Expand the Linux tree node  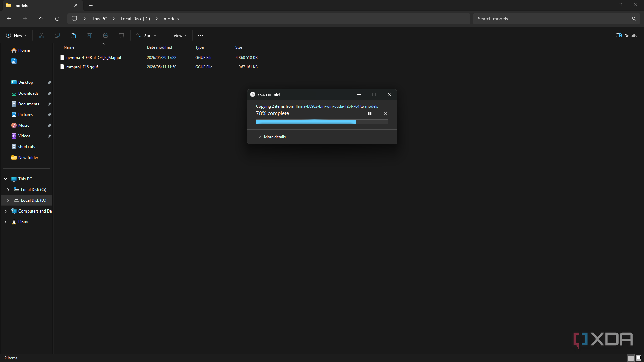click(6, 222)
